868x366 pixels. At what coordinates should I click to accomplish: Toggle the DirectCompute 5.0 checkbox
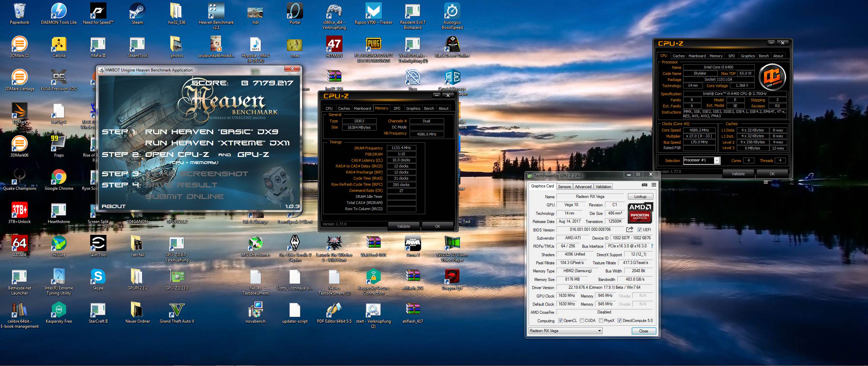pos(619,320)
